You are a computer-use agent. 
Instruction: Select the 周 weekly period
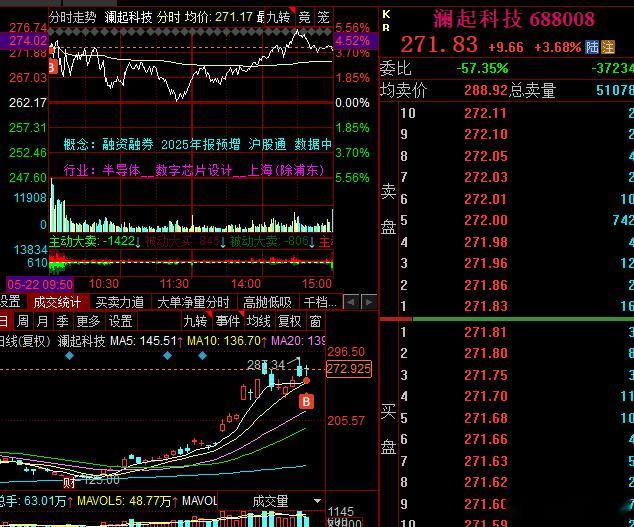tap(23, 321)
